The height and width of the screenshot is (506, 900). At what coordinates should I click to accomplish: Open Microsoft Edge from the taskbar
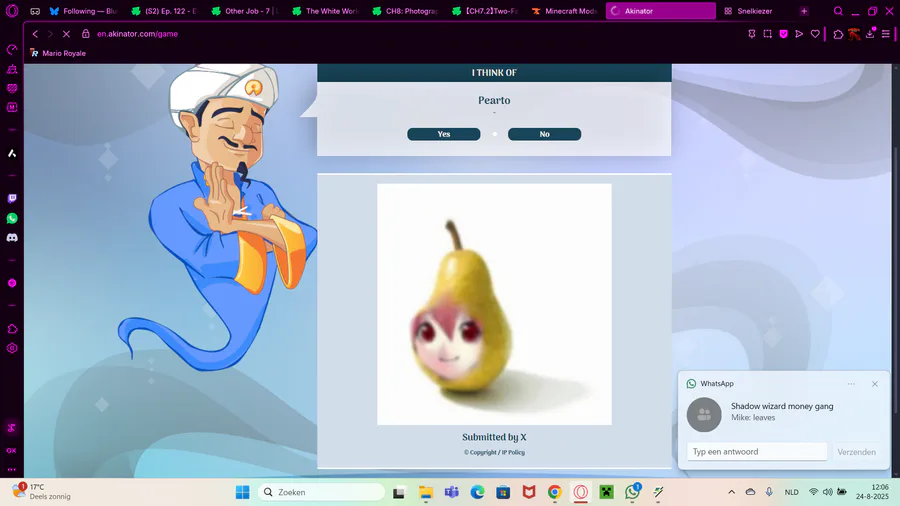[477, 492]
